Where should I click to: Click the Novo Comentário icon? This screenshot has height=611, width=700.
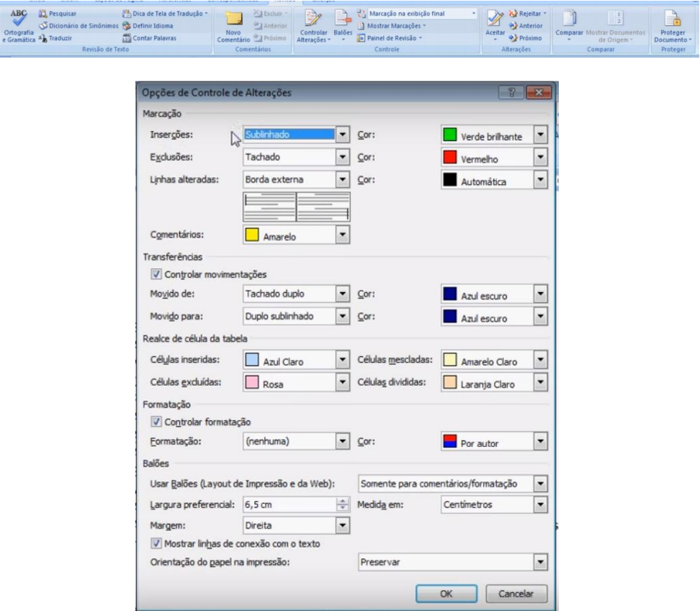233,21
